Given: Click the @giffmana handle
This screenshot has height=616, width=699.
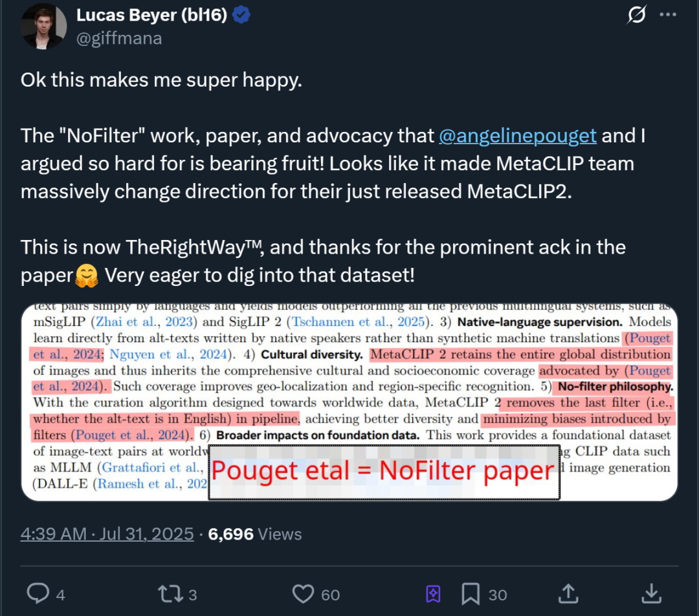Looking at the screenshot, I should point(119,38).
